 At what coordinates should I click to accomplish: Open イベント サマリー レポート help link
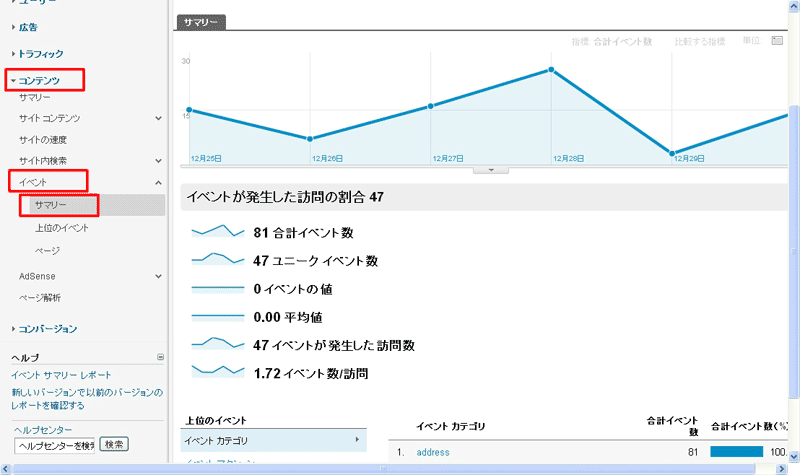click(x=61, y=375)
